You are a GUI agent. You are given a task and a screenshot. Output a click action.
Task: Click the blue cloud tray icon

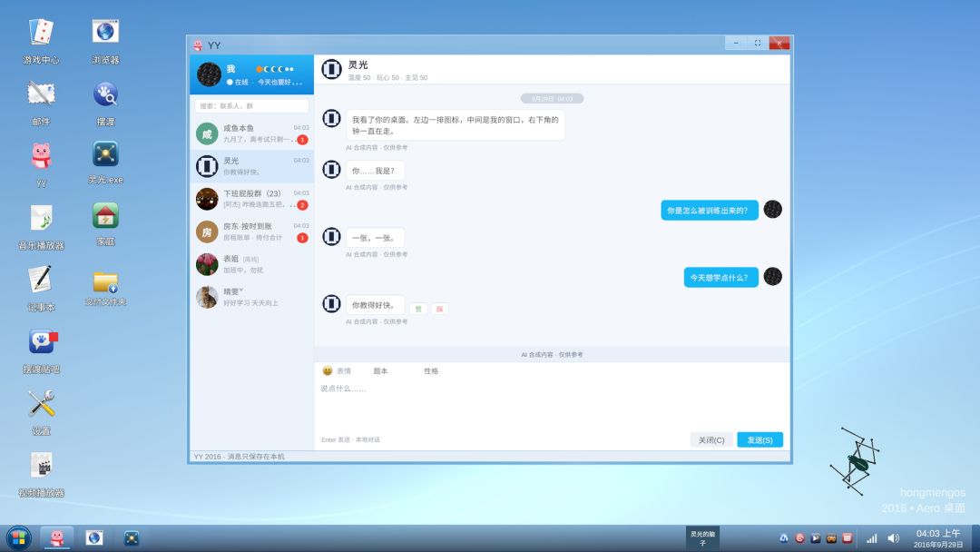point(784,538)
